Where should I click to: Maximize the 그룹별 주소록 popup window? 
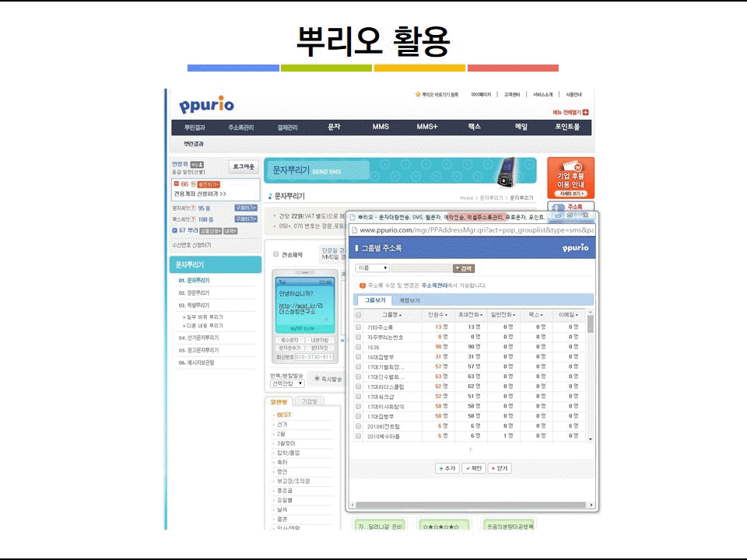tap(570, 215)
